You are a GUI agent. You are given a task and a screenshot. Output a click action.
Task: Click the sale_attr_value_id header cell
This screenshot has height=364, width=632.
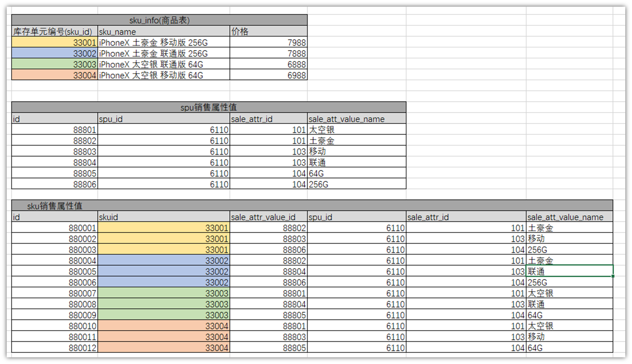pos(269,217)
